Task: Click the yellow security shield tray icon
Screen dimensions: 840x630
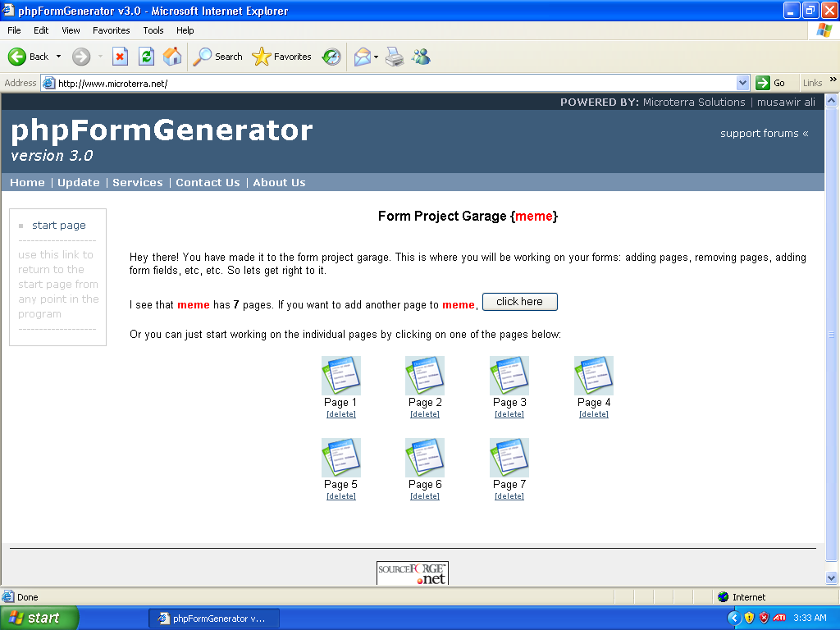Action: [x=750, y=618]
